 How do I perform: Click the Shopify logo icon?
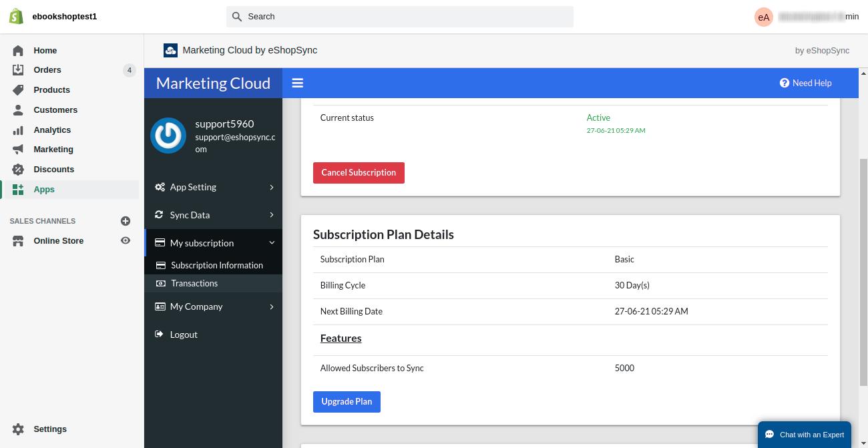click(x=17, y=17)
